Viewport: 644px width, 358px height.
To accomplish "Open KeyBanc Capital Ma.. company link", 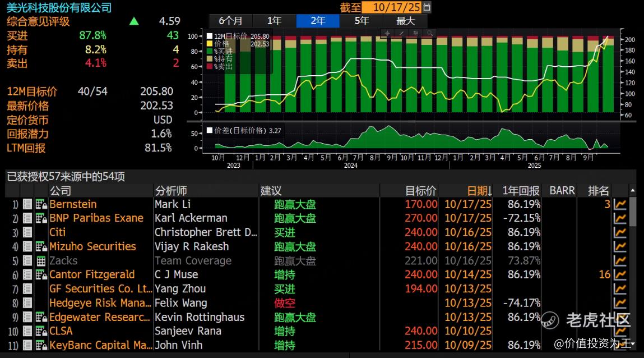I will (101, 345).
